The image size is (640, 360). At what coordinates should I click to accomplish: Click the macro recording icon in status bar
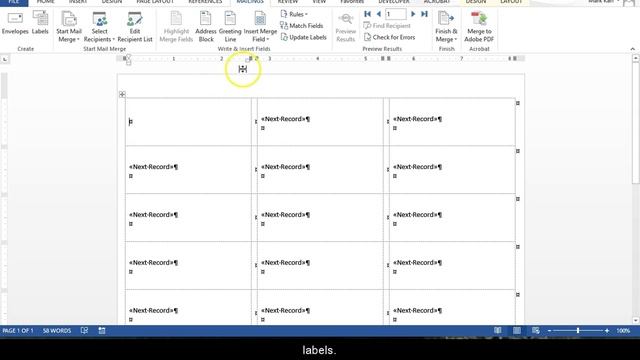coord(102,331)
